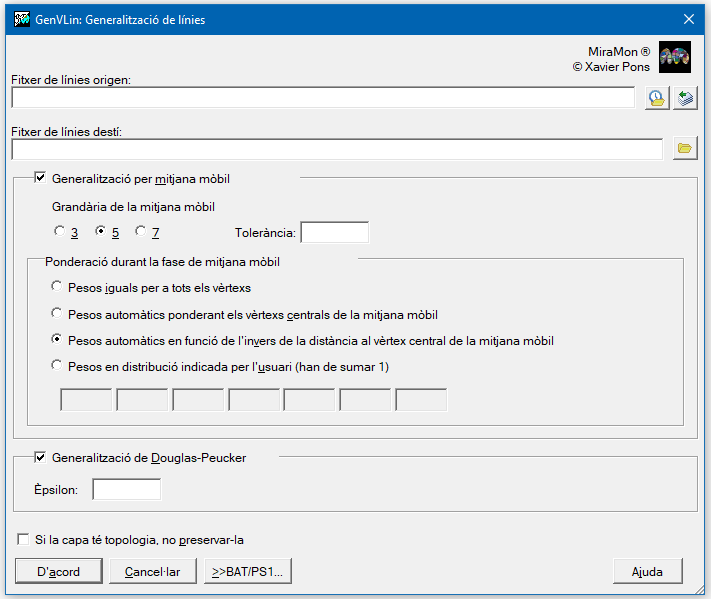The image size is (711, 599).
Task: Click the MiraMon logo image
Action: pyautogui.click(x=675, y=57)
